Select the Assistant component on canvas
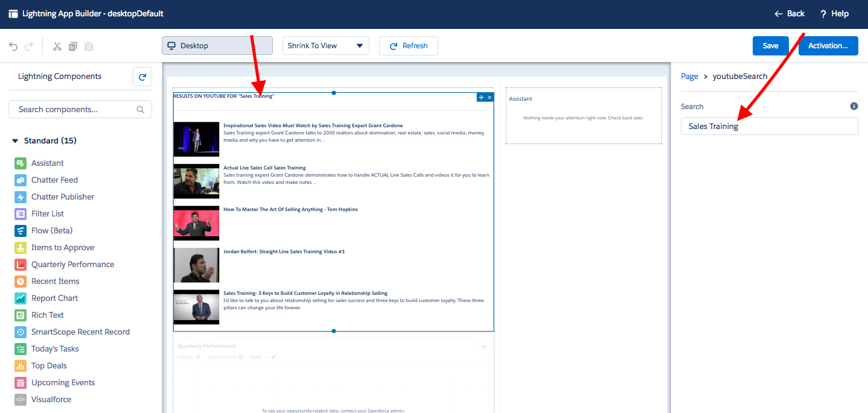Image resolution: width=868 pixels, height=413 pixels. pyautogui.click(x=584, y=116)
